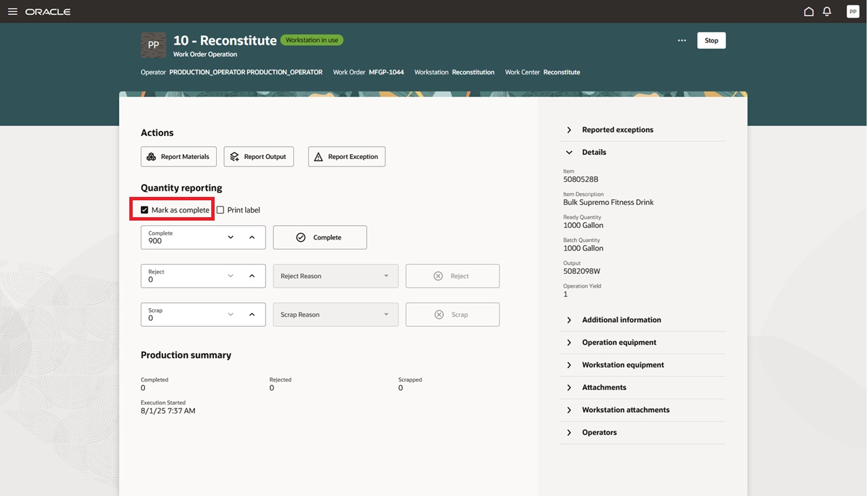Click the circled X icon on Scrap button
The height and width of the screenshot is (496, 868).
click(x=438, y=314)
